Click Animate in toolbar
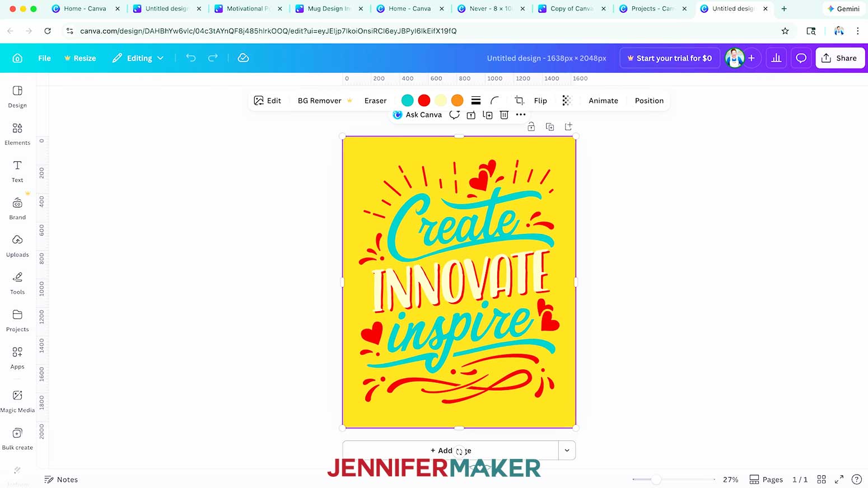Image resolution: width=868 pixels, height=488 pixels. pos(603,101)
